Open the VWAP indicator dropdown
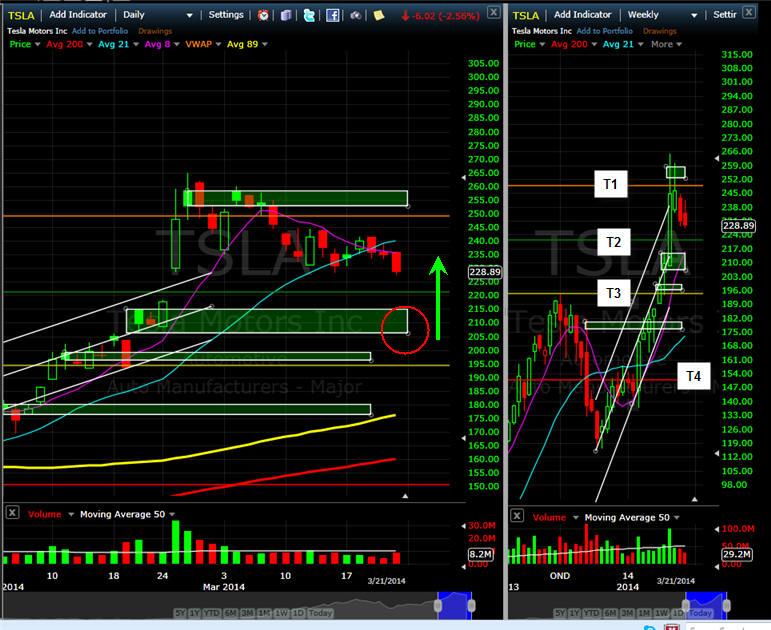Screen dimensions: 771x630 coord(218,44)
